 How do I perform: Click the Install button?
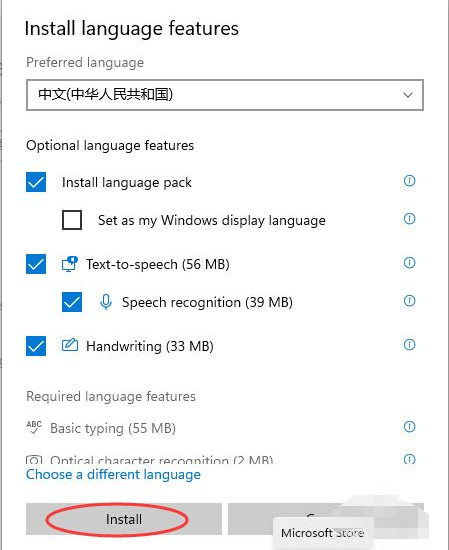124,519
